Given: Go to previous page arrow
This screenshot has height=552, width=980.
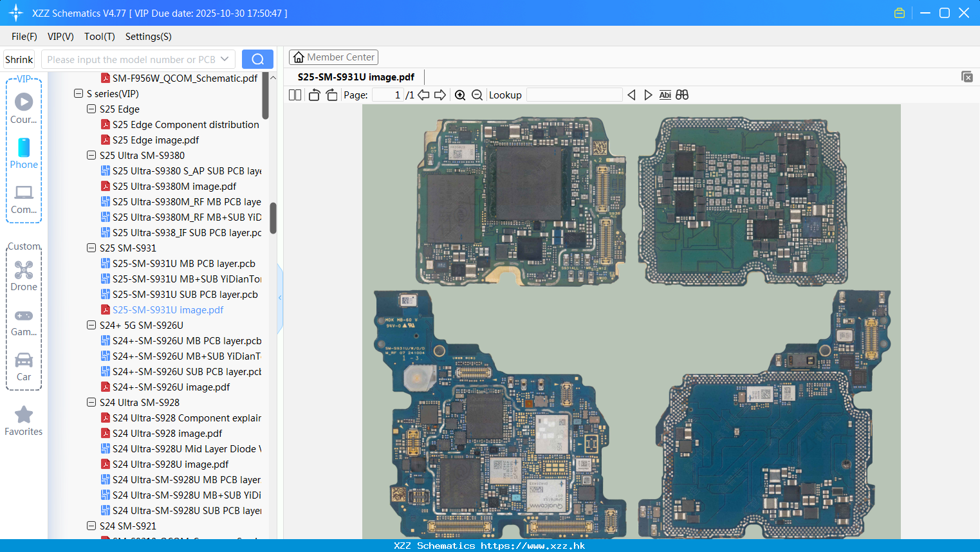Looking at the screenshot, I should pos(423,95).
